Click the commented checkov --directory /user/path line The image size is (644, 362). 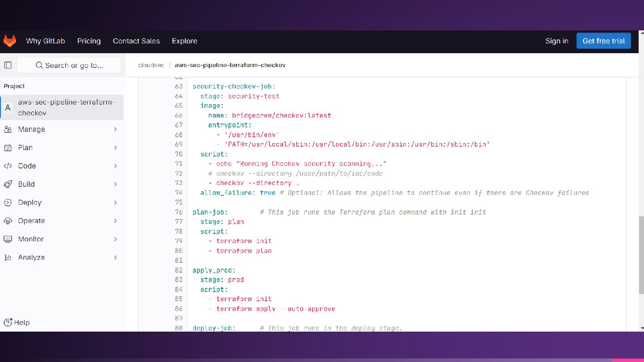click(296, 173)
